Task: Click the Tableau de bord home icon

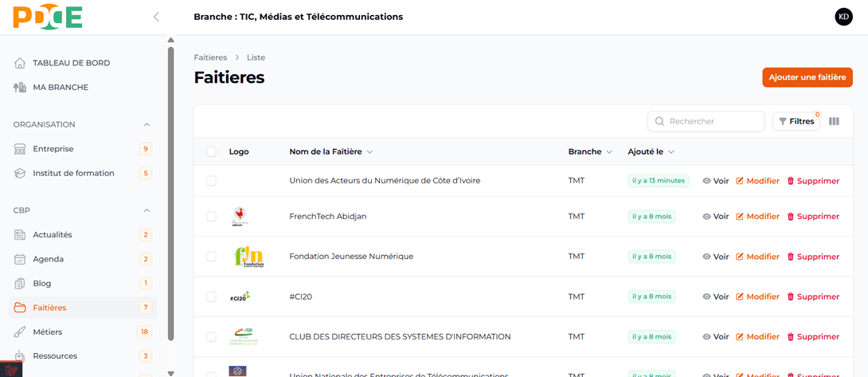Action: pos(20,63)
